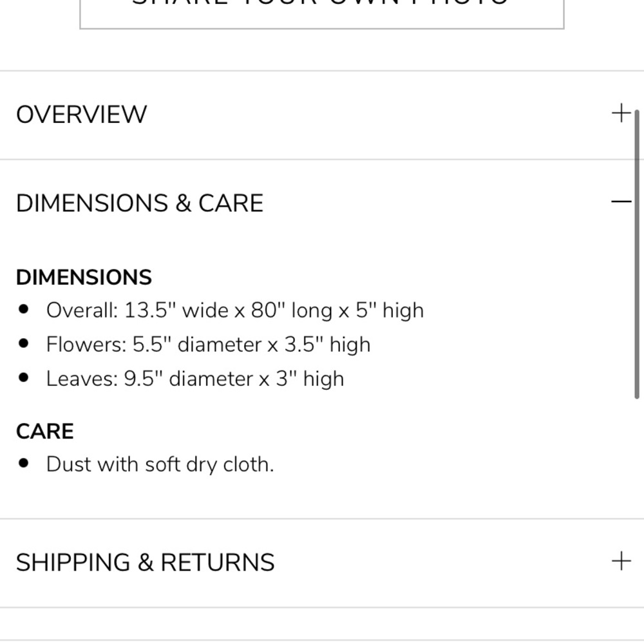The height and width of the screenshot is (644, 644).
Task: Click the bullet beside the Overall dimensions
Action: 24,310
